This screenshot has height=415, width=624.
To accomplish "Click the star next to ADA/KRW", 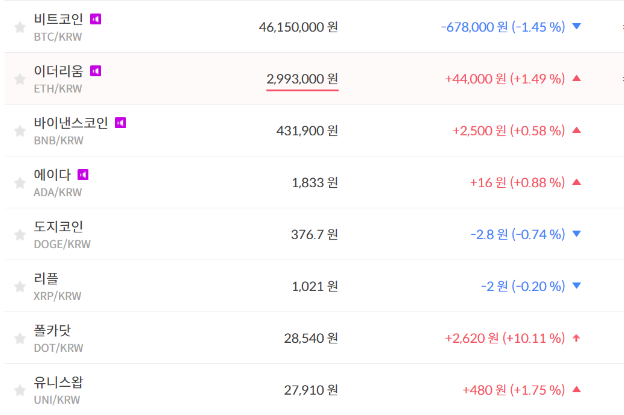I will (x=19, y=183).
